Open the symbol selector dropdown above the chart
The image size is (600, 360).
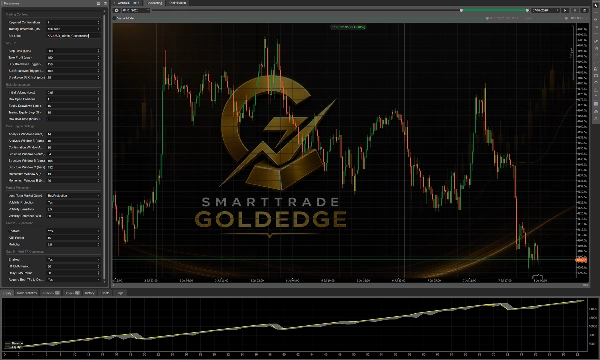[135, 10]
